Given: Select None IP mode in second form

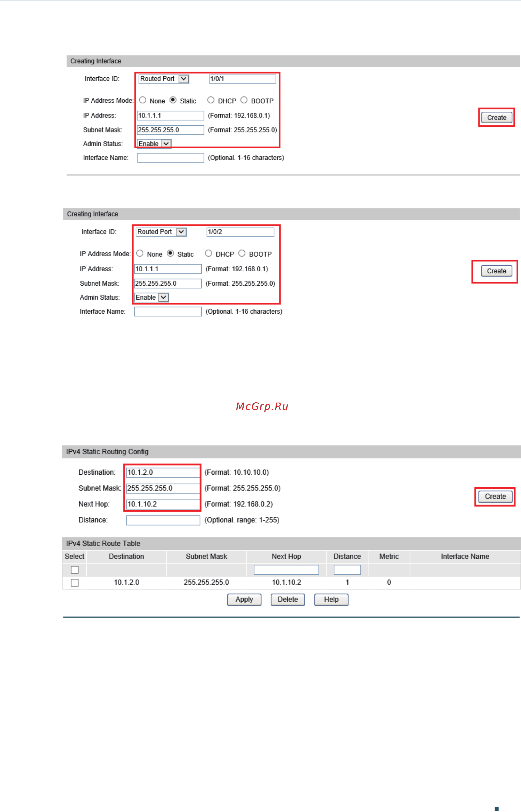Looking at the screenshot, I should pyautogui.click(x=140, y=253).
